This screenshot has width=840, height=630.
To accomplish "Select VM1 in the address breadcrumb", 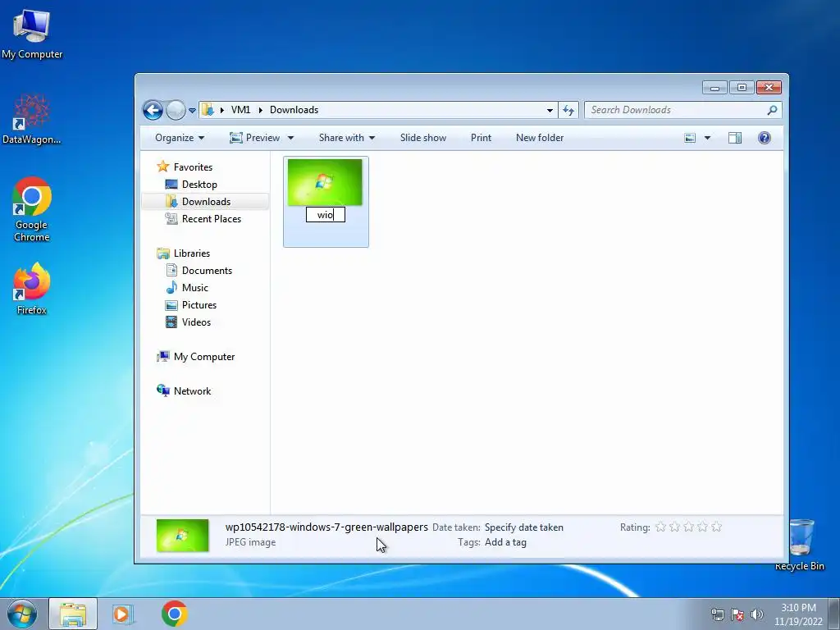I will coord(240,110).
